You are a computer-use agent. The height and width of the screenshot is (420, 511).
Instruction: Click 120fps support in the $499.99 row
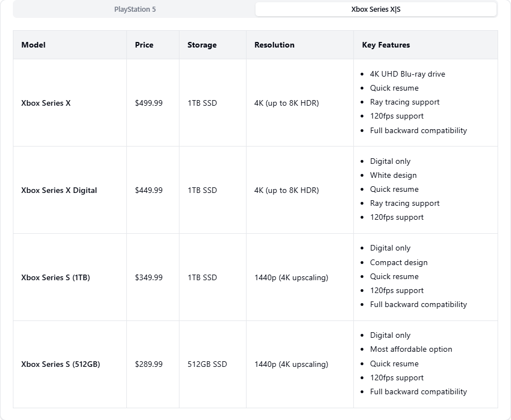pyautogui.click(x=396, y=116)
